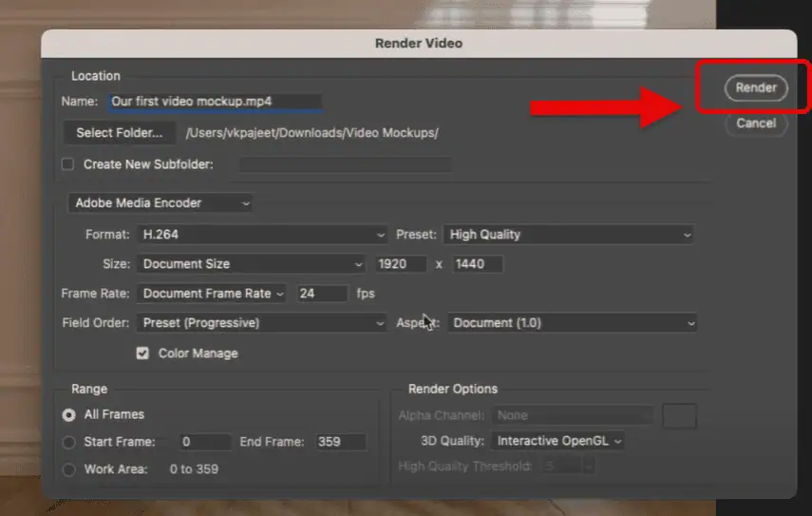The width and height of the screenshot is (812, 516).
Task: Edit the video Name field
Action: 214,102
